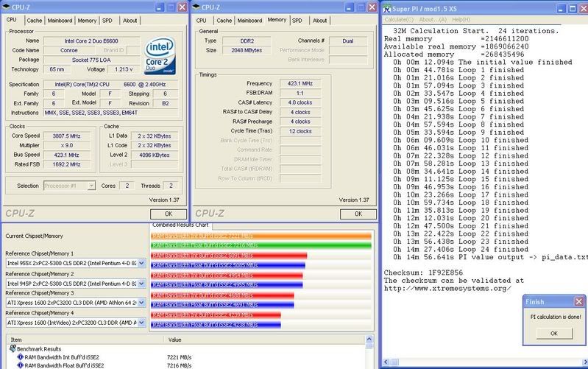
Task: Click the Super PI title bar icon
Action: point(386,8)
